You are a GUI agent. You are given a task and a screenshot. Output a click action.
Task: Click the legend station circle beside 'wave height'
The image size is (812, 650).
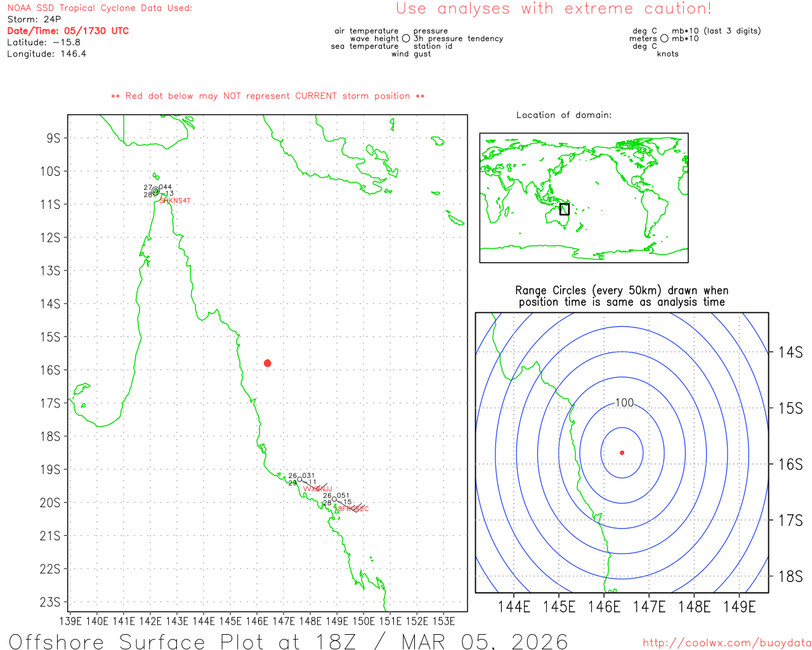click(x=406, y=39)
